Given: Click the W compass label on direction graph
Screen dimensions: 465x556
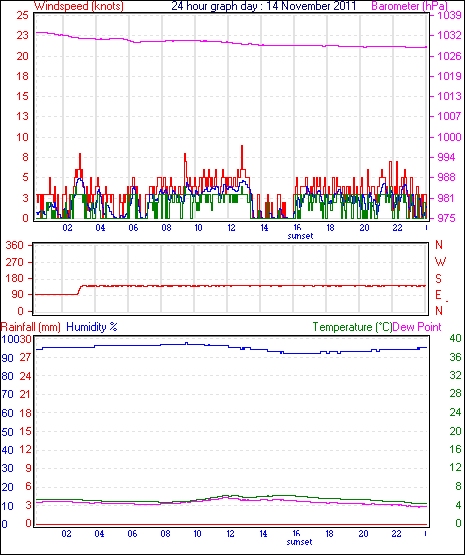Looking at the screenshot, I should pyautogui.click(x=440, y=262).
